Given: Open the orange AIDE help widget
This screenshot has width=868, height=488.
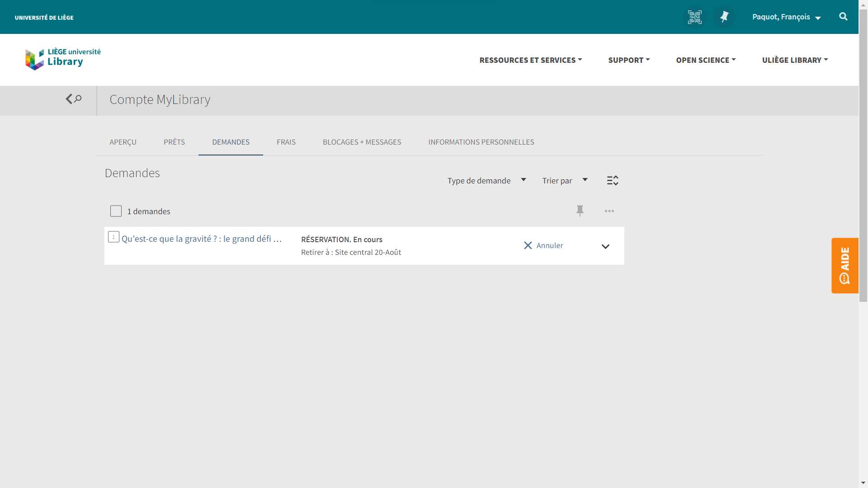Looking at the screenshot, I should pos(844,266).
